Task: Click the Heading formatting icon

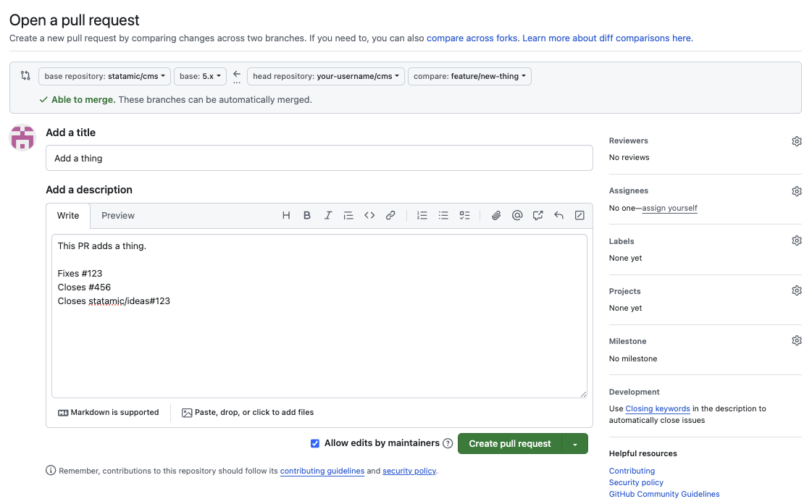Action: (x=286, y=215)
